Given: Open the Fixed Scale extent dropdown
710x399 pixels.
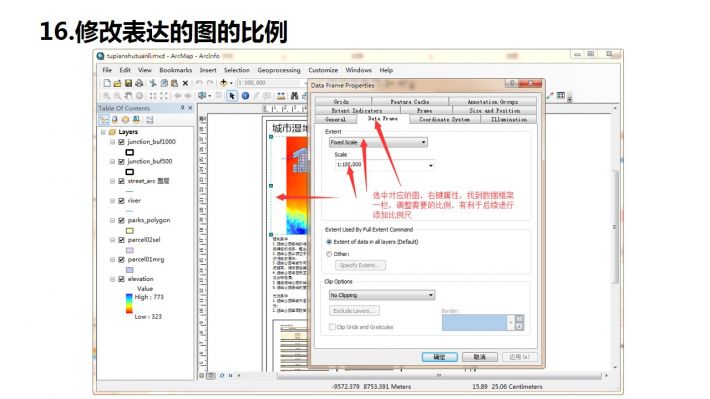Looking at the screenshot, I should 378,142.
